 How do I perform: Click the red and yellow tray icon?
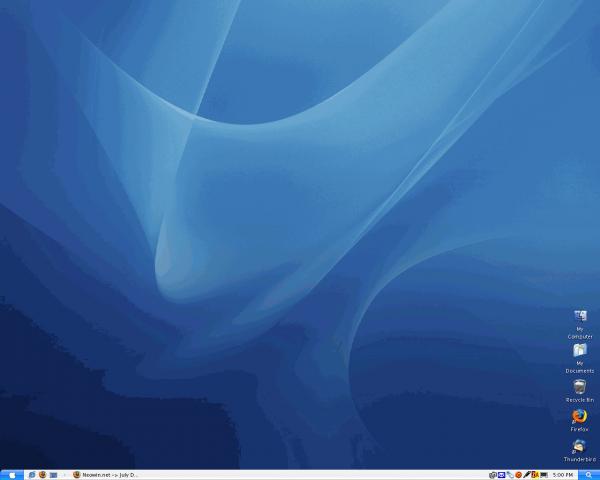pos(535,475)
